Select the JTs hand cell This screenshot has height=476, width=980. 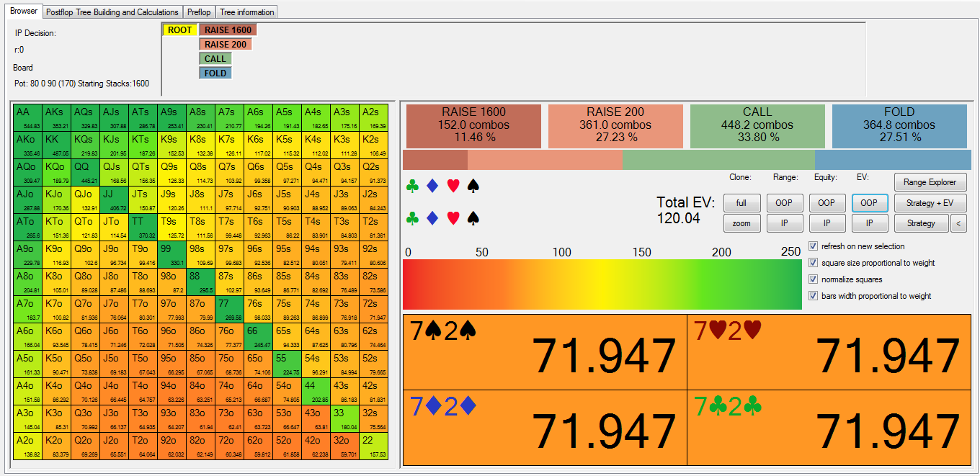click(x=143, y=199)
